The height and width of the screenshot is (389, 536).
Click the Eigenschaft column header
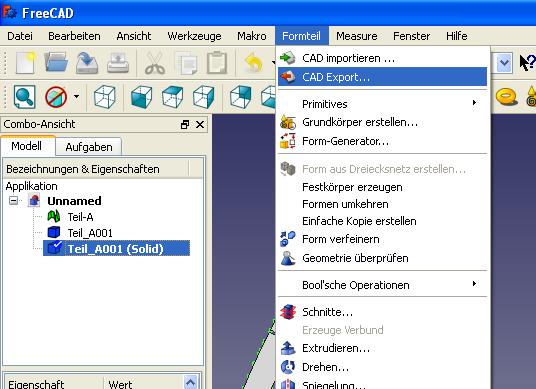pos(53,383)
